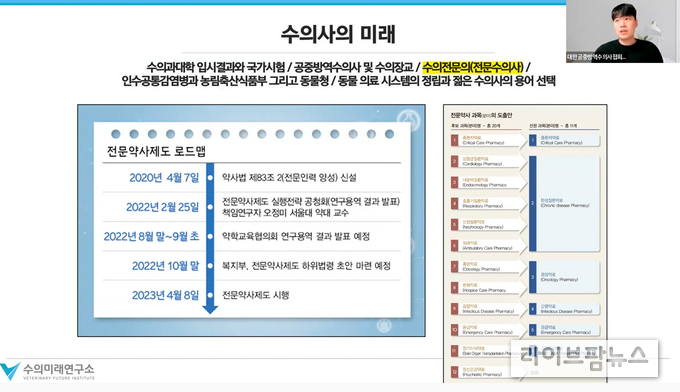Viewport: 680px width, 392px height.
Task: Click the slide title '수의사의 미래'
Action: pyautogui.click(x=338, y=34)
